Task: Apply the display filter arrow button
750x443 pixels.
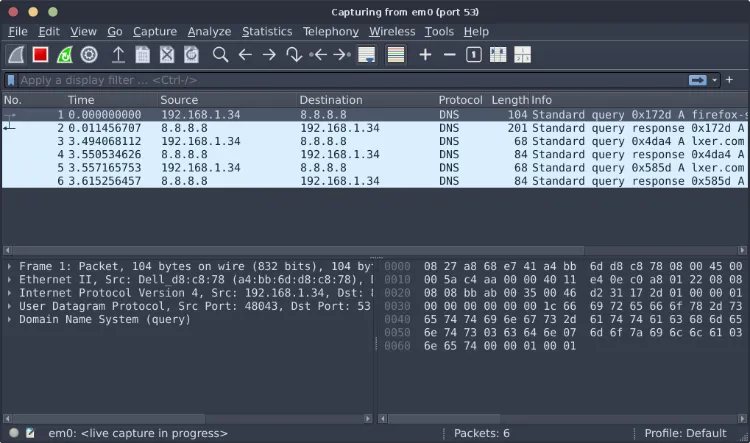Action: [x=697, y=80]
